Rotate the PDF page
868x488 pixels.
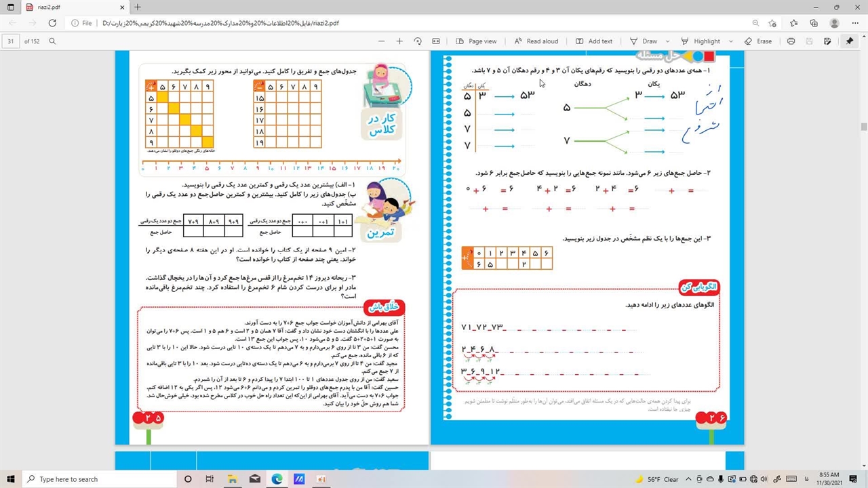[418, 41]
